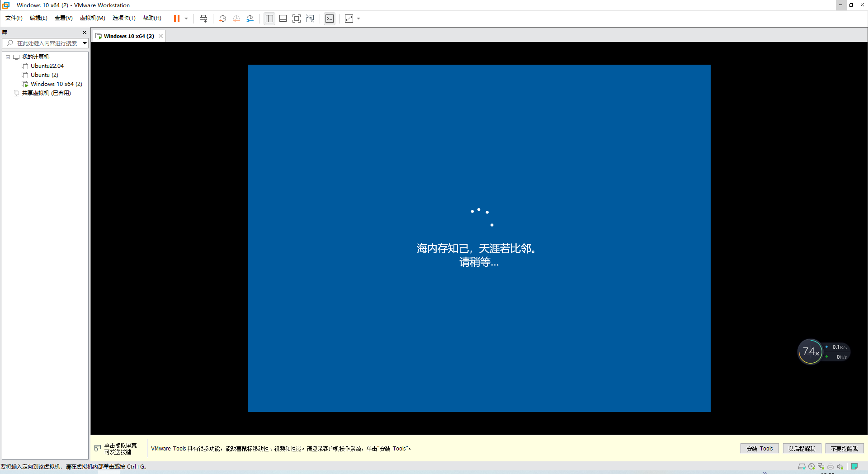Minimize the VMware Workstation window
868x474 pixels.
(x=840, y=5)
